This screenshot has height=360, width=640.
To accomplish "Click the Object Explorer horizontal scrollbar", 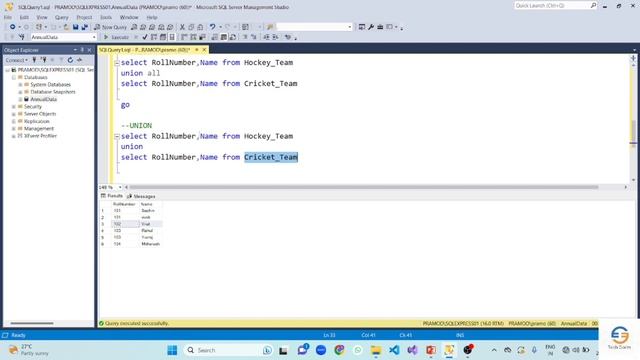I will click(32, 323).
